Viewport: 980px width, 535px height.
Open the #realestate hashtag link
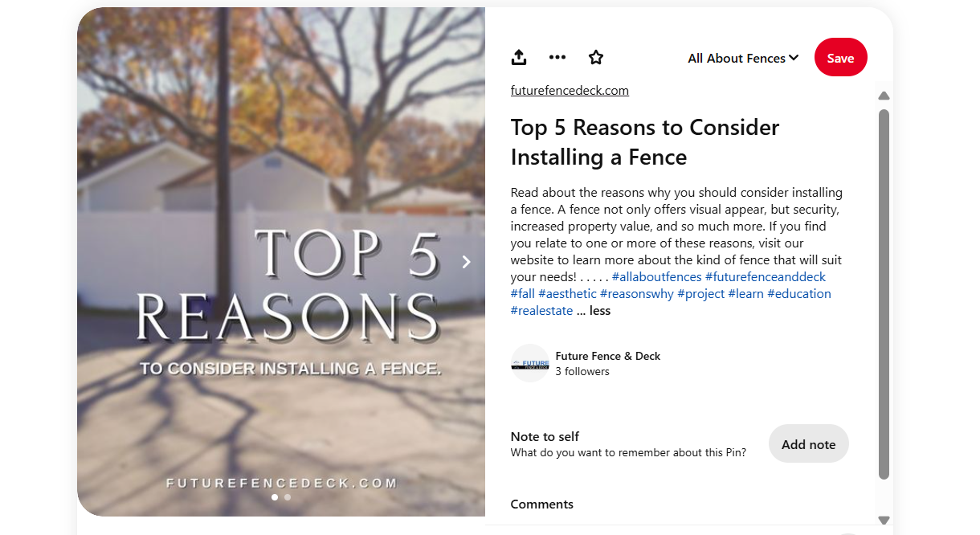pos(541,311)
